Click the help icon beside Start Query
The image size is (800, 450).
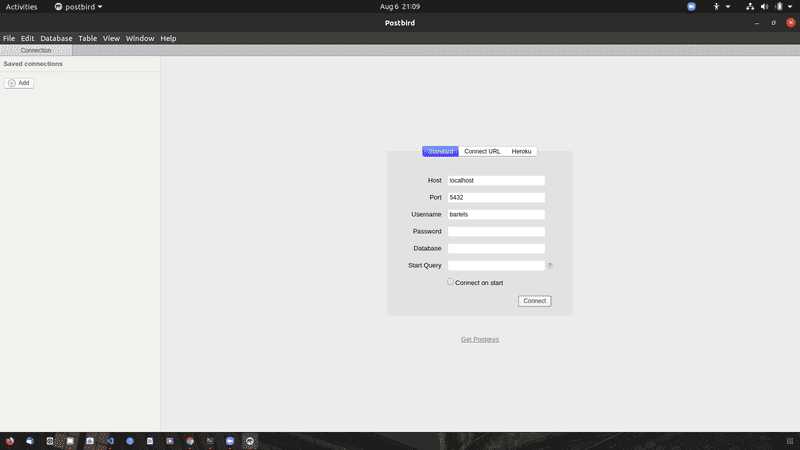coord(550,266)
